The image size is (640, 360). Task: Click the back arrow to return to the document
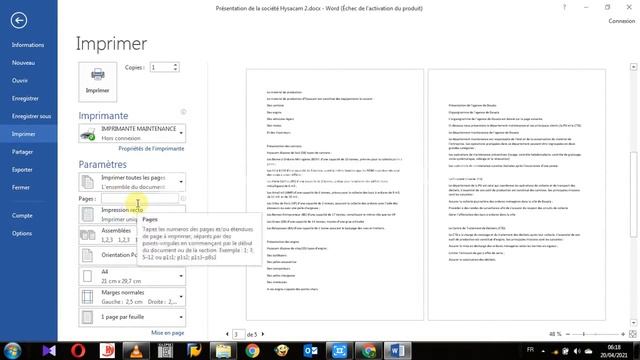click(19, 20)
